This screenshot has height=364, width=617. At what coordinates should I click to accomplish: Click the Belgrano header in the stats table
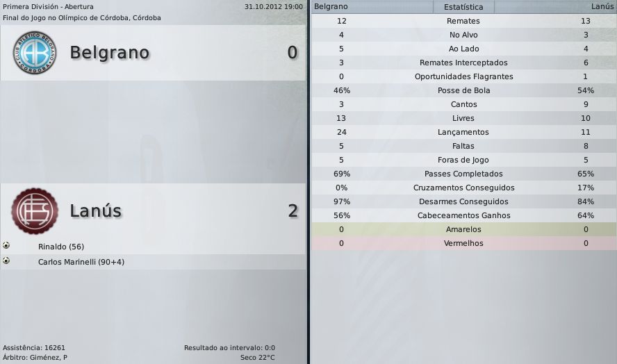tap(331, 7)
